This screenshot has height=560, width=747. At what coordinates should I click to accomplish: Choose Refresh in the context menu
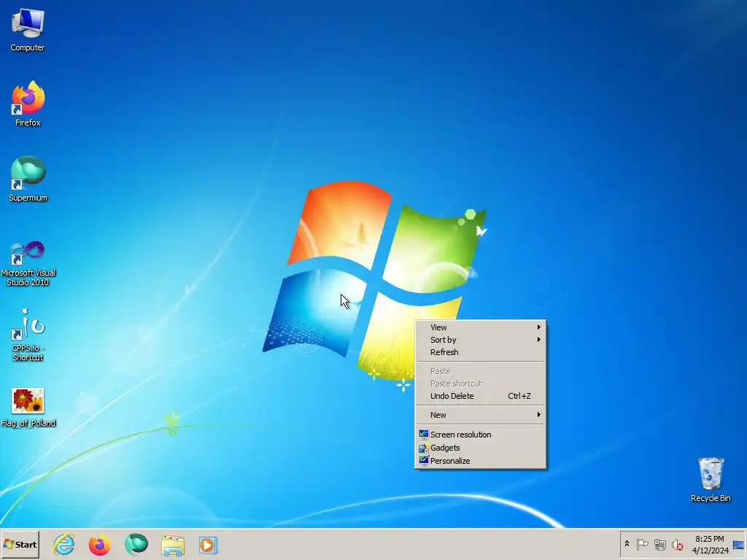click(481, 352)
